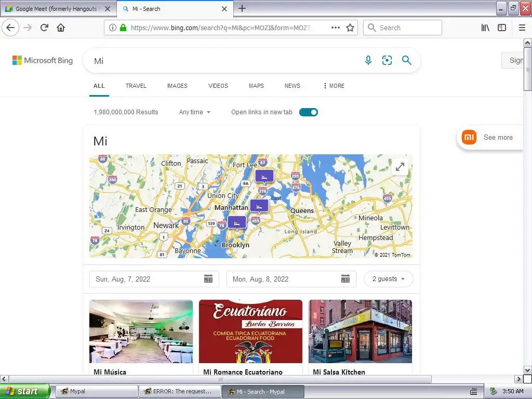Expand the MORE search categories
The height and width of the screenshot is (399, 532).
click(x=334, y=86)
